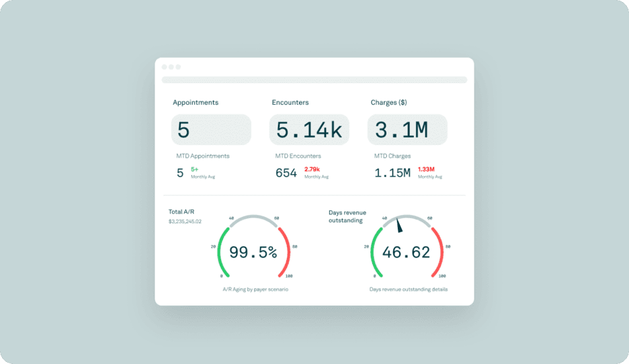
Task: Open A/R Aging by payer scenario link
Action: [254, 289]
